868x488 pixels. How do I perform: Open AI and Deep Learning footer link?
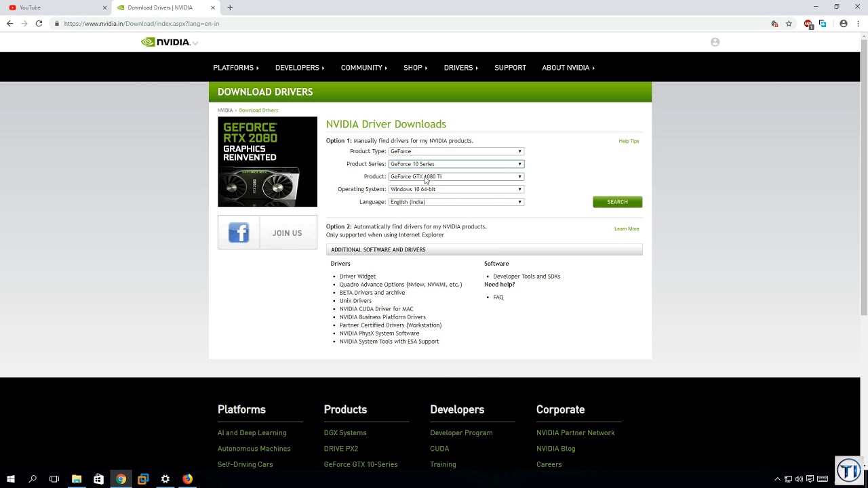click(x=252, y=433)
